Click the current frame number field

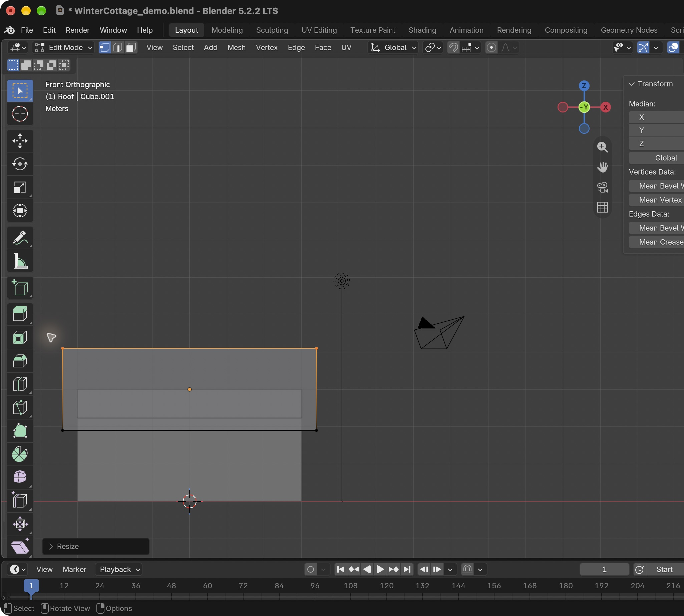[x=605, y=569]
